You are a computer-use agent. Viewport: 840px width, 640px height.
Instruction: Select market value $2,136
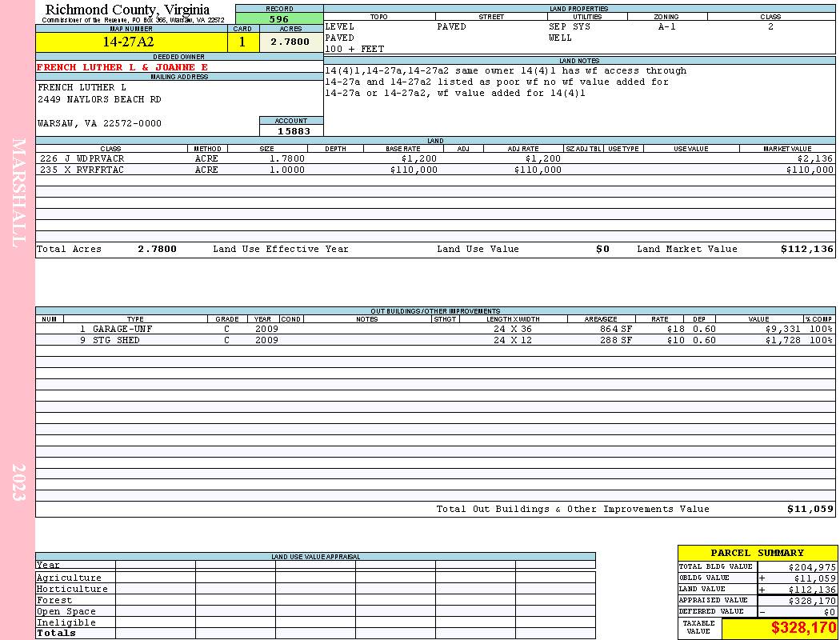click(x=815, y=158)
